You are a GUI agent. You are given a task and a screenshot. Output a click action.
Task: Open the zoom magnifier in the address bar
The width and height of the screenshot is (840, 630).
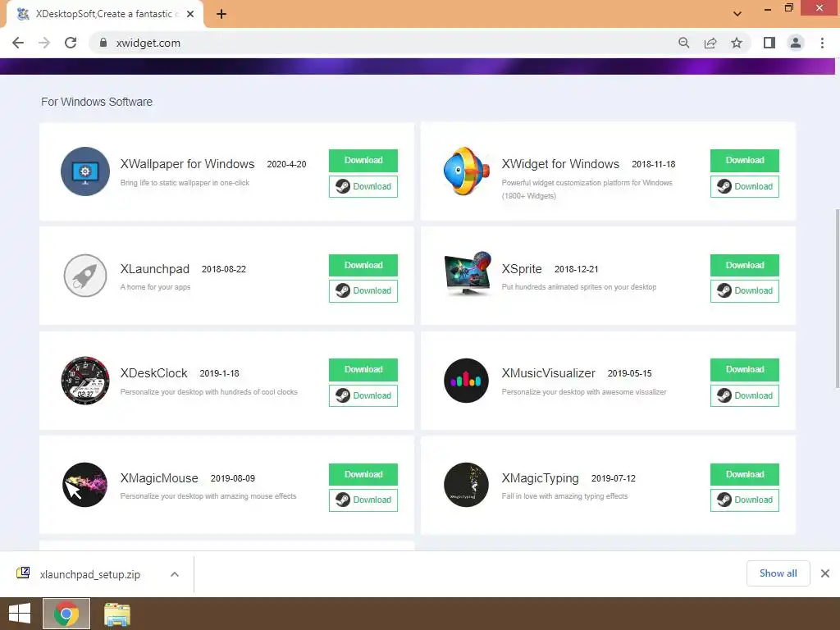(683, 43)
